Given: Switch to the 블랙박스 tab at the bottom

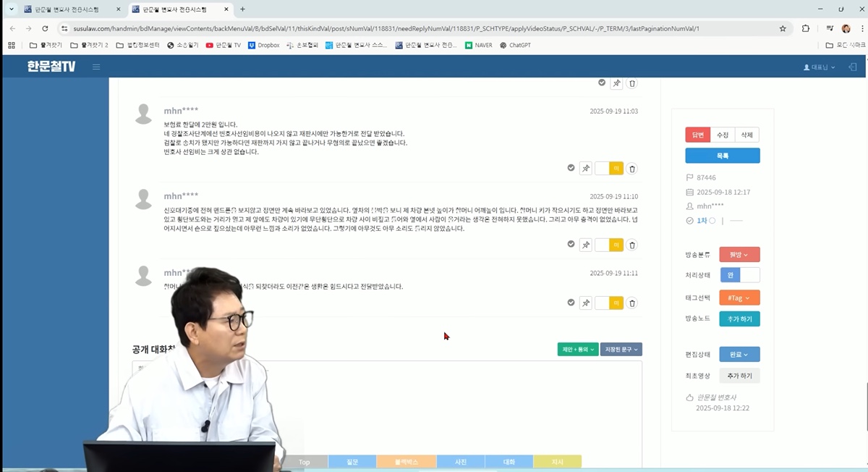Looking at the screenshot, I should pos(406,462).
